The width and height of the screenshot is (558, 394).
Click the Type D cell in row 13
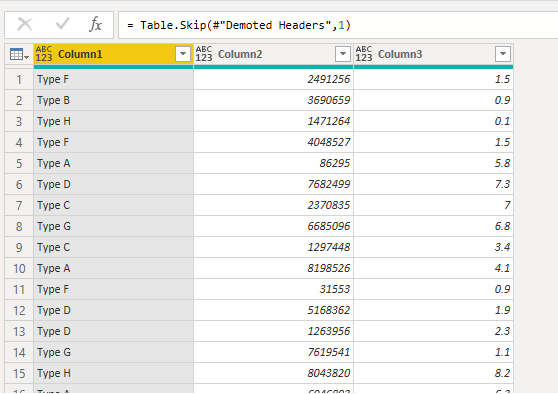coord(114,331)
